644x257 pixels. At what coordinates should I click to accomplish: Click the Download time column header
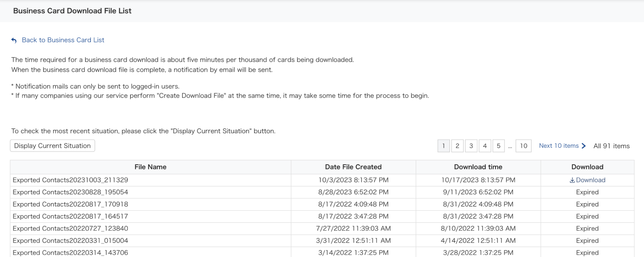pyautogui.click(x=478, y=167)
